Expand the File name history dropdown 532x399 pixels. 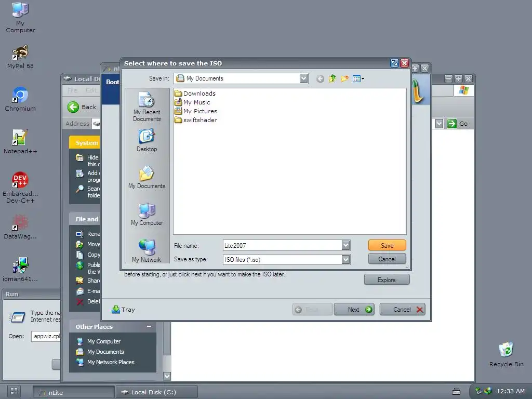click(345, 245)
